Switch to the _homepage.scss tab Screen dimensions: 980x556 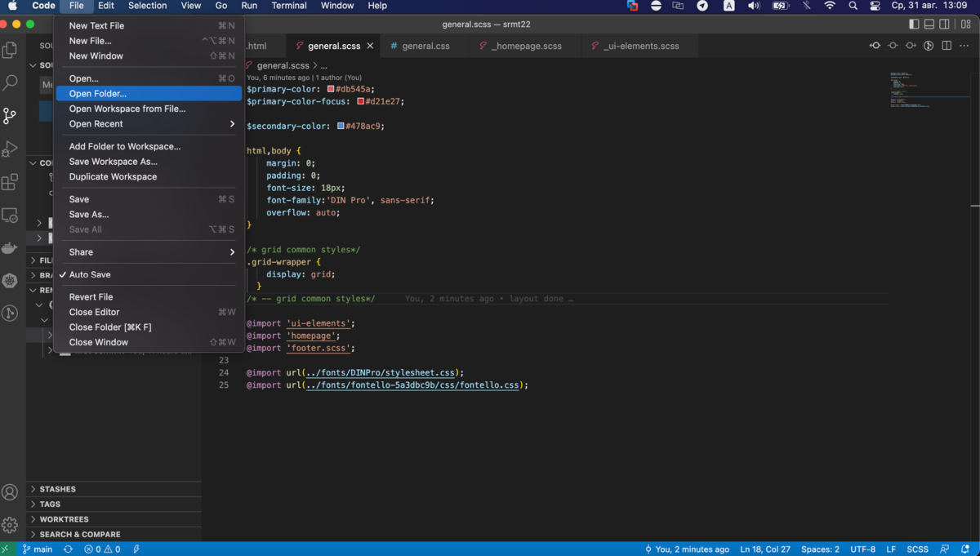tap(526, 47)
